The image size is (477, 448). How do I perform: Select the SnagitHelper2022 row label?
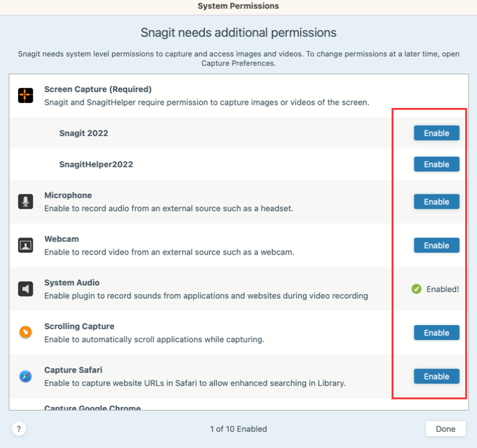[96, 164]
